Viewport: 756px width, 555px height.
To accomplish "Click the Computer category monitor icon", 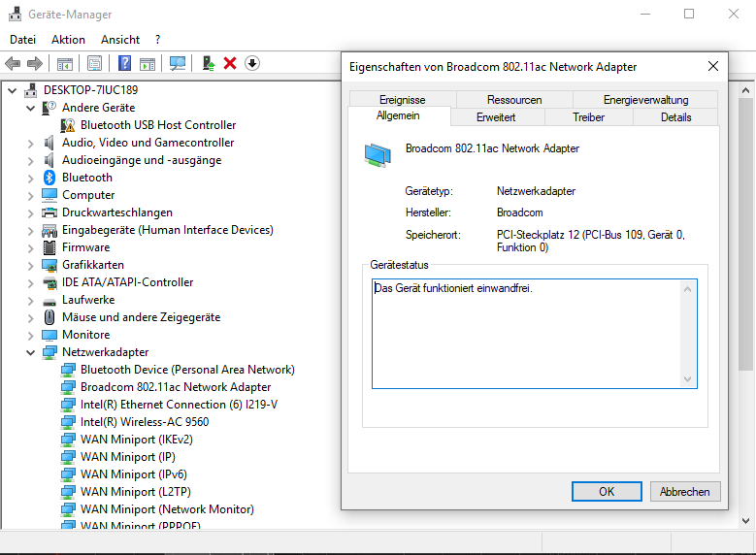I will 49,195.
